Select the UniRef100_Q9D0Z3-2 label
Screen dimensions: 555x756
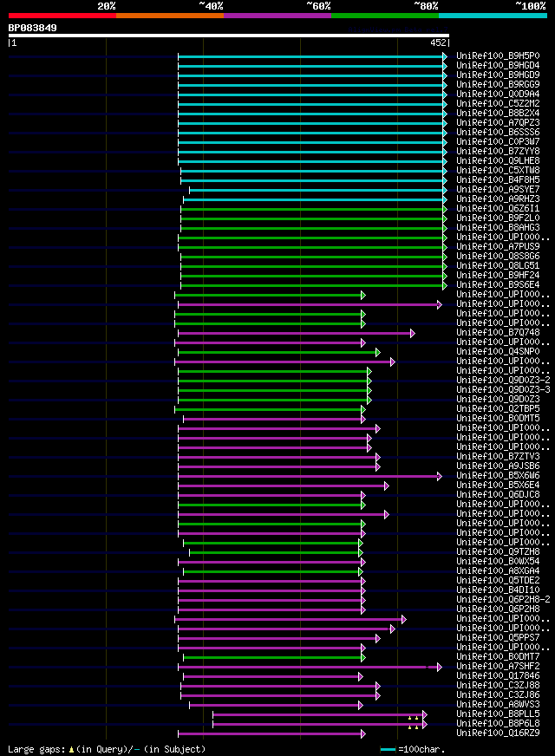click(504, 381)
